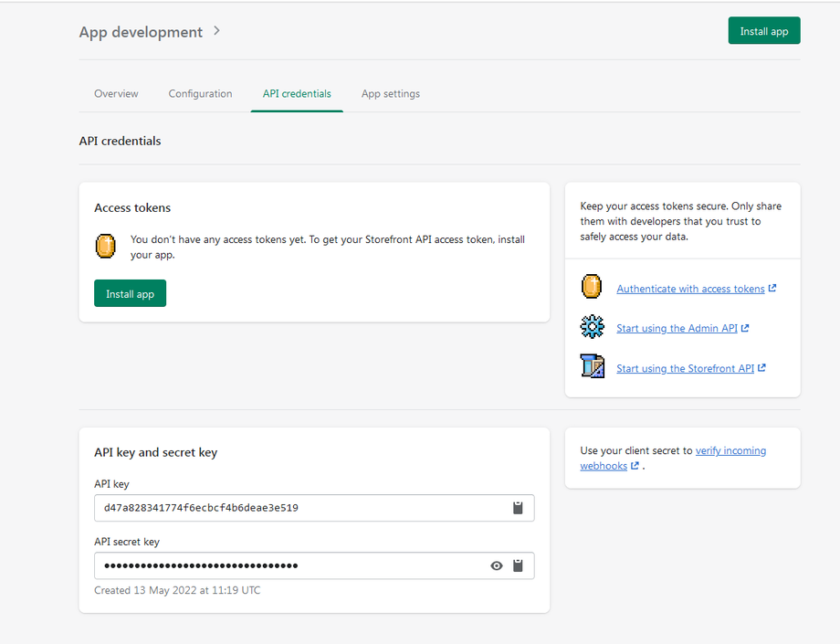
Task: Switch to the Overview tab
Action: pyautogui.click(x=116, y=94)
